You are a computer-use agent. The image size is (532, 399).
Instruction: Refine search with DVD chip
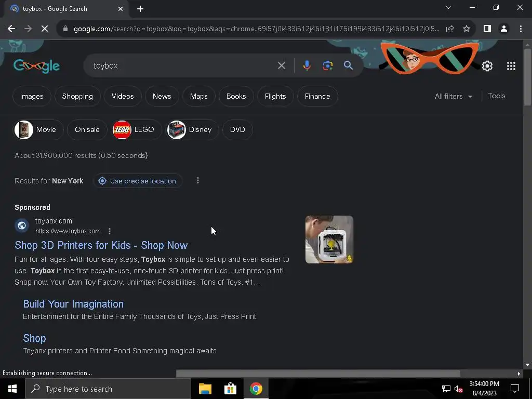click(237, 129)
